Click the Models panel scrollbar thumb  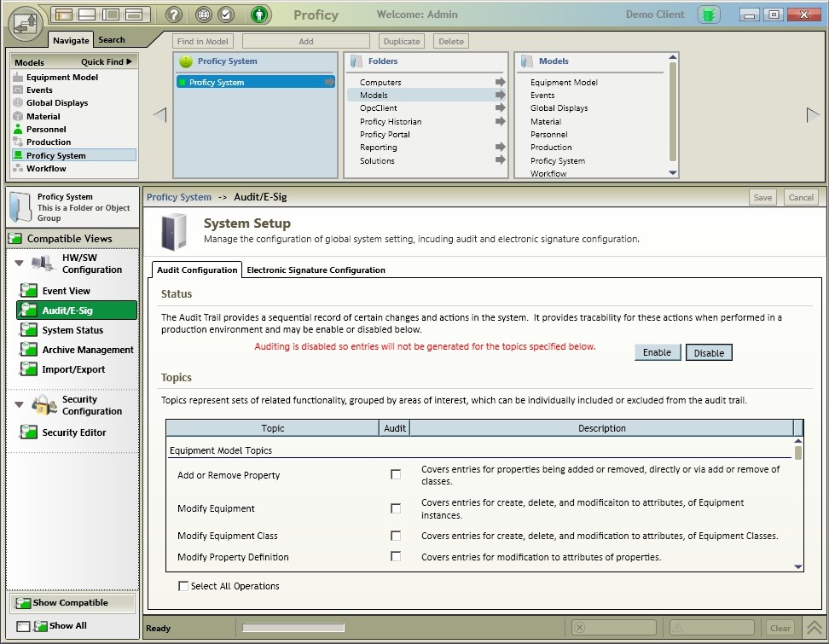click(x=673, y=111)
